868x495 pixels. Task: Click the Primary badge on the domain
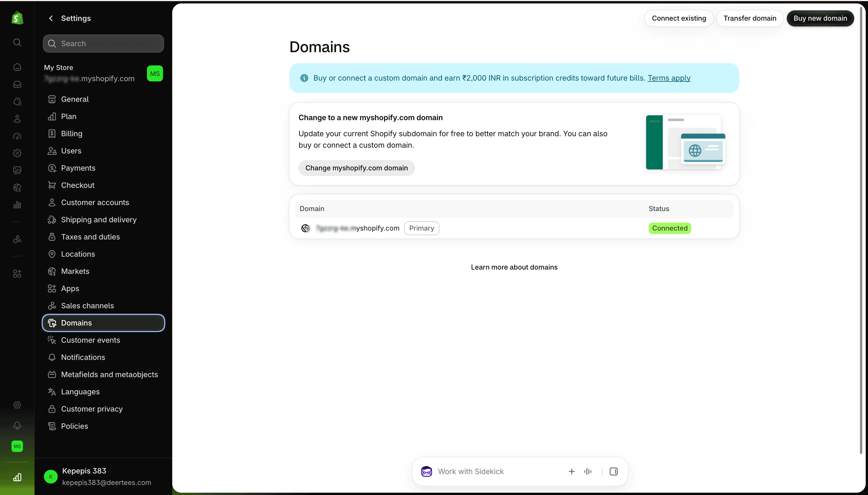click(x=422, y=228)
